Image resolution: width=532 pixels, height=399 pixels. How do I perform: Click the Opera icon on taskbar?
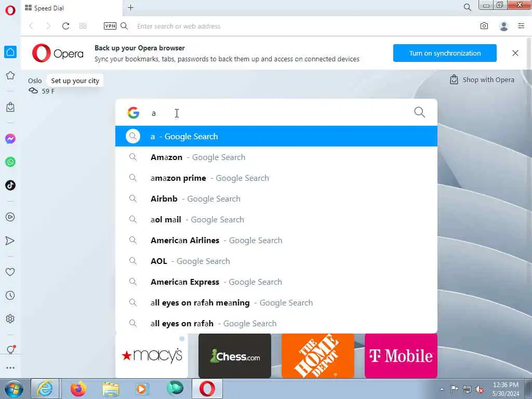pyautogui.click(x=207, y=389)
